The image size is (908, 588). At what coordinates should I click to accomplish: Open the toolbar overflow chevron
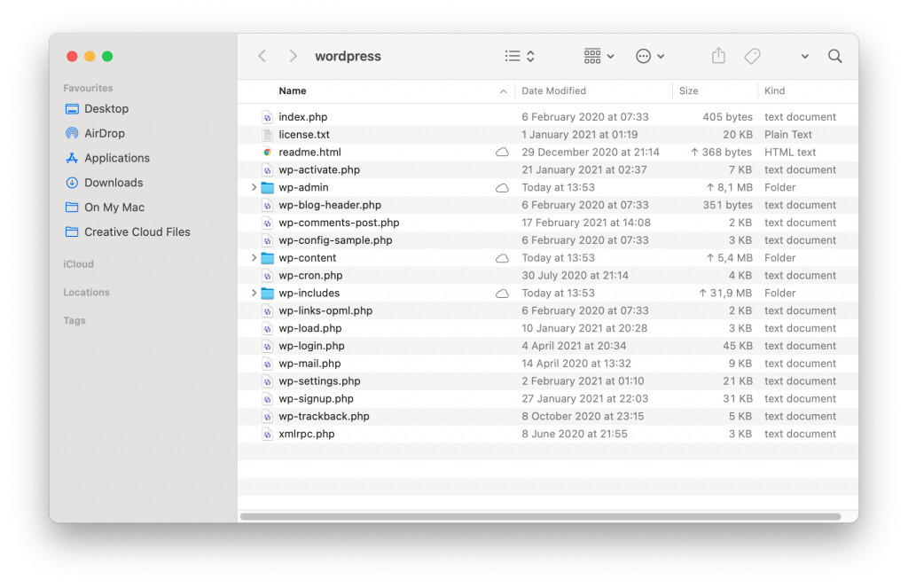point(804,57)
